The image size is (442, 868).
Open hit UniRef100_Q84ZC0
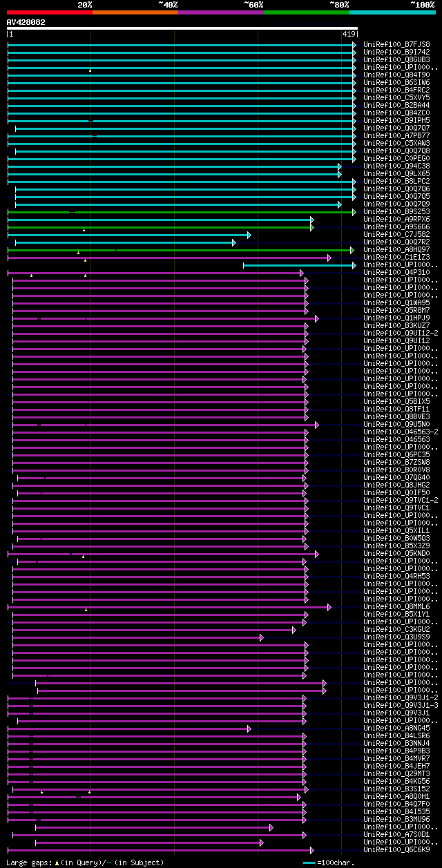tap(396, 113)
